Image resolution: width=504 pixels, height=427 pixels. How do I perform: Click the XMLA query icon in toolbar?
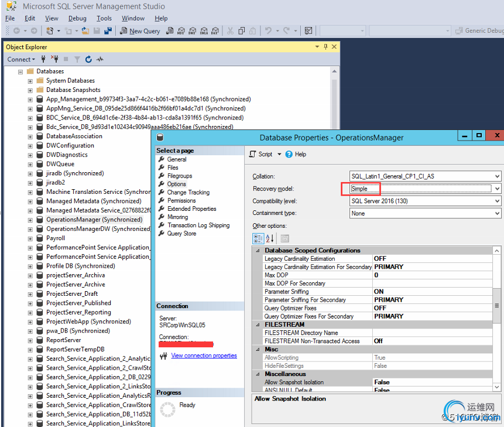(204, 31)
